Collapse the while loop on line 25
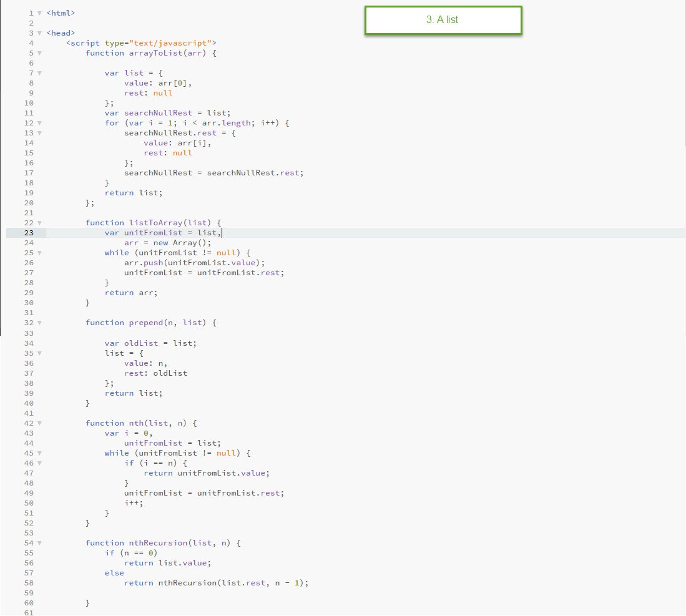This screenshot has height=616, width=686. pyautogui.click(x=39, y=253)
